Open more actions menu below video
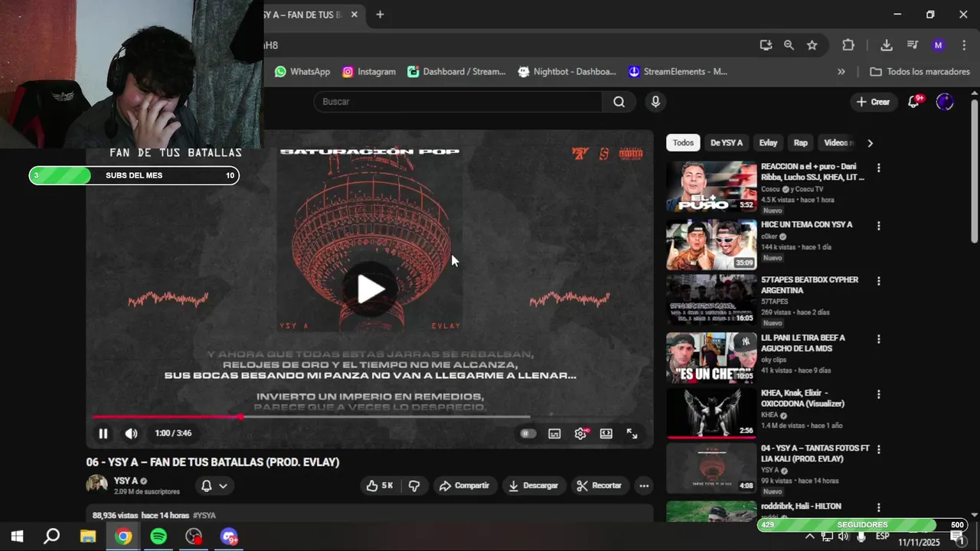The image size is (980, 551). point(644,485)
